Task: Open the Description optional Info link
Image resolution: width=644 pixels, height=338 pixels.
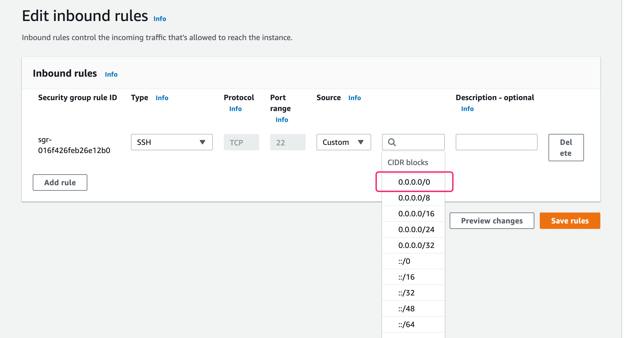Action: click(x=467, y=109)
